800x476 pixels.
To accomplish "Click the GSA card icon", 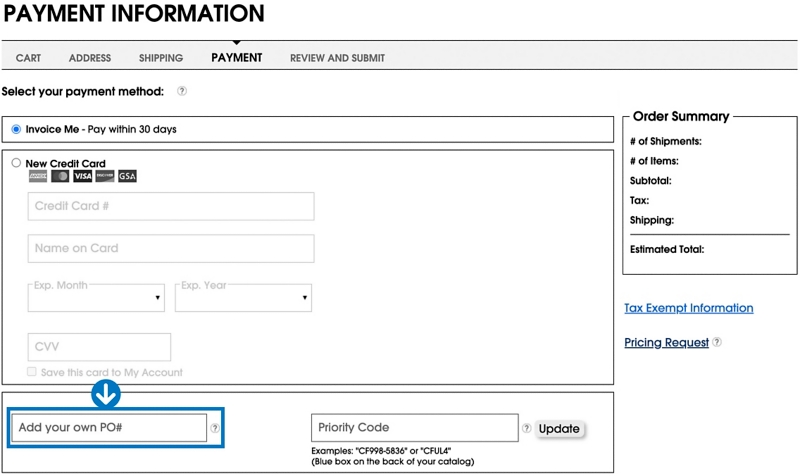I will coord(127,176).
